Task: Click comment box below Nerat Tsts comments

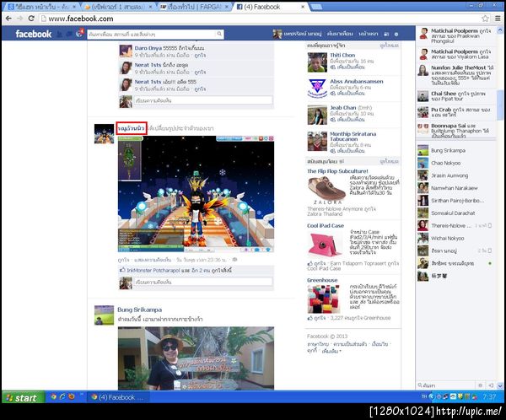Action: pos(203,100)
